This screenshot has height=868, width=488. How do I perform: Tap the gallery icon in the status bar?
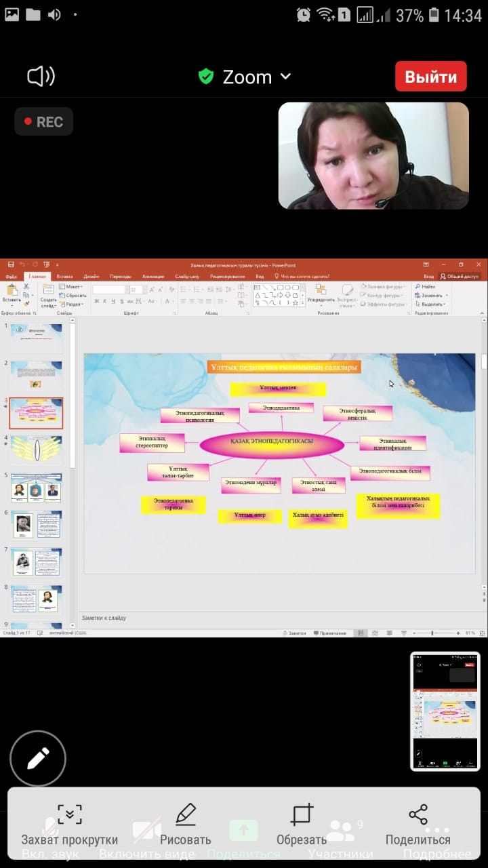click(12, 14)
